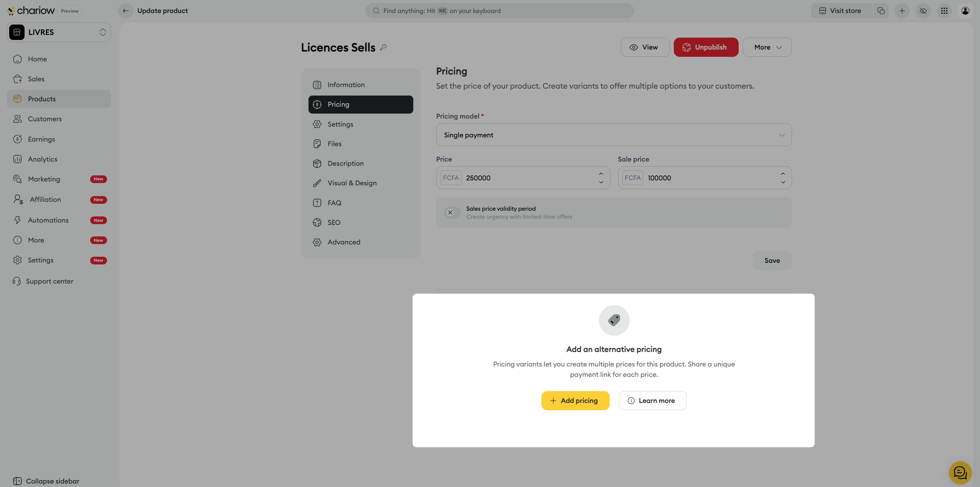Switch to the Visual & Design tab

(352, 183)
